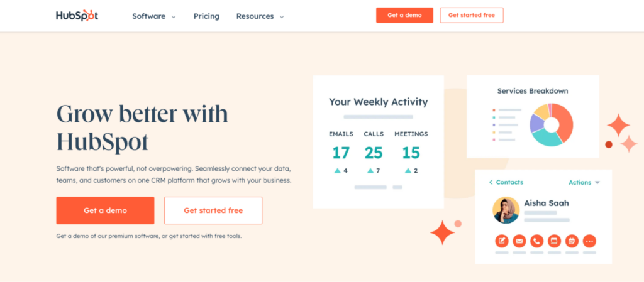Open the more options ellipsis icon

589,241
